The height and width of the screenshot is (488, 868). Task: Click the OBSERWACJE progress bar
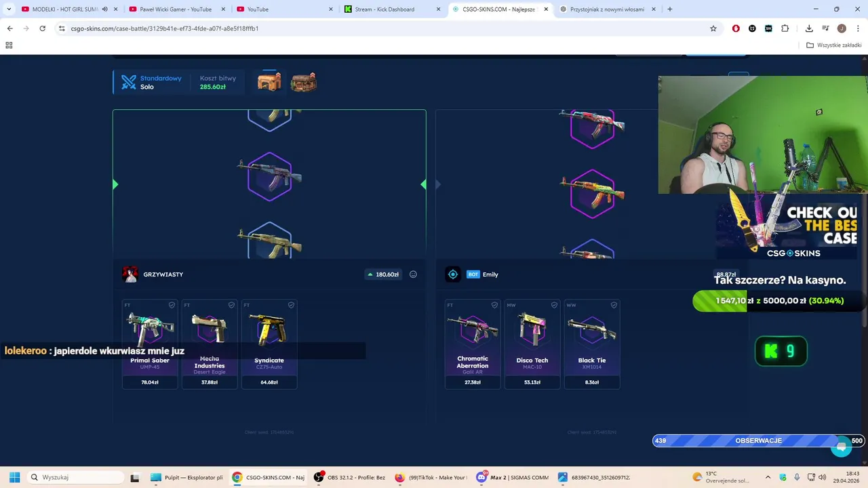758,441
